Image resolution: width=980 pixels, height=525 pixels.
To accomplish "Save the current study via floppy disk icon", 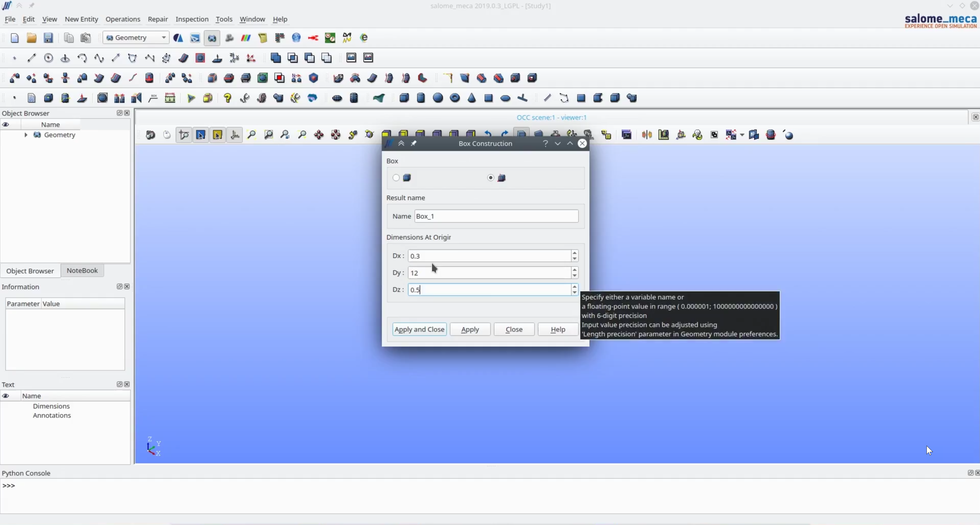I will 48,38.
